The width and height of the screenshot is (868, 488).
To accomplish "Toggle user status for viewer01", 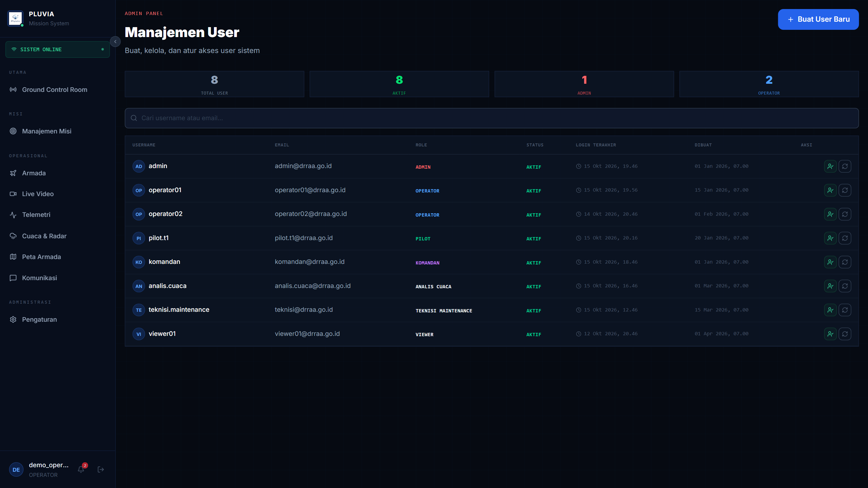I will (830, 334).
